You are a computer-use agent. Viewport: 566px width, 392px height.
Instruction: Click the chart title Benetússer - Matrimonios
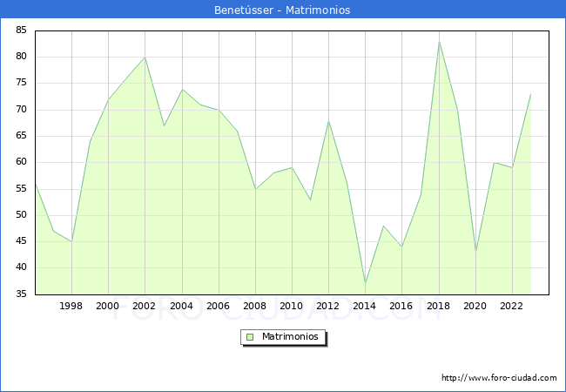point(282,10)
